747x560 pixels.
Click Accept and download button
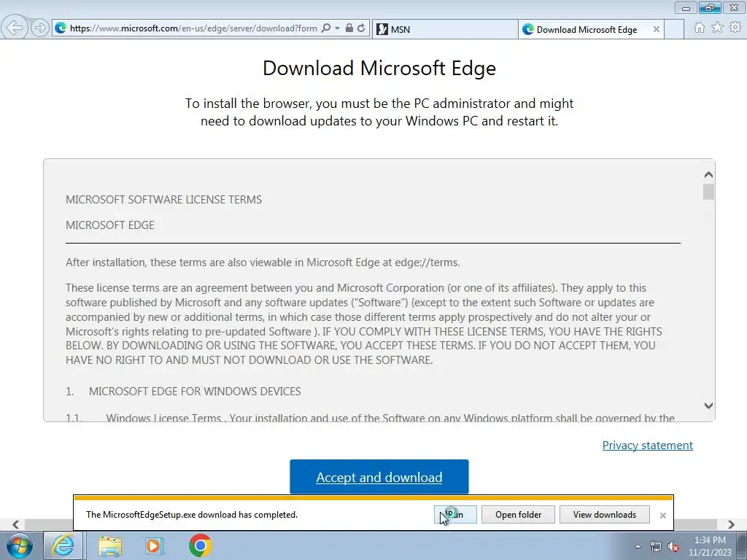coord(379,477)
